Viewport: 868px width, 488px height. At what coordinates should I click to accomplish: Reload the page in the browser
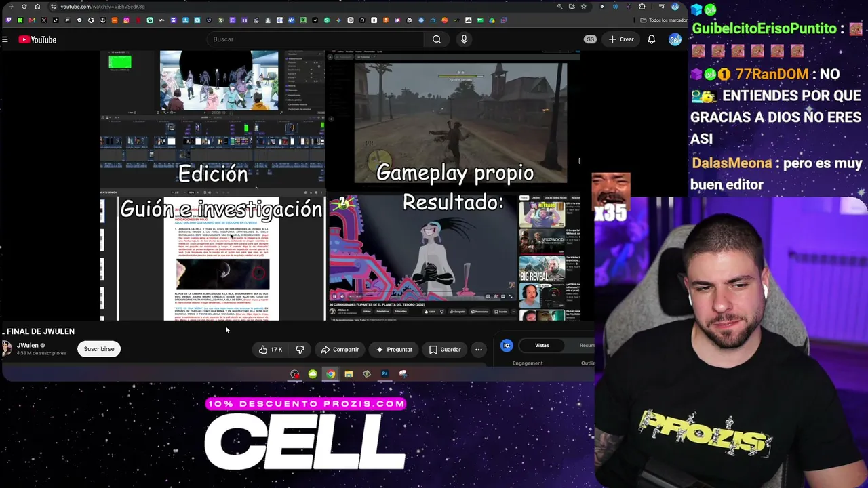click(24, 7)
